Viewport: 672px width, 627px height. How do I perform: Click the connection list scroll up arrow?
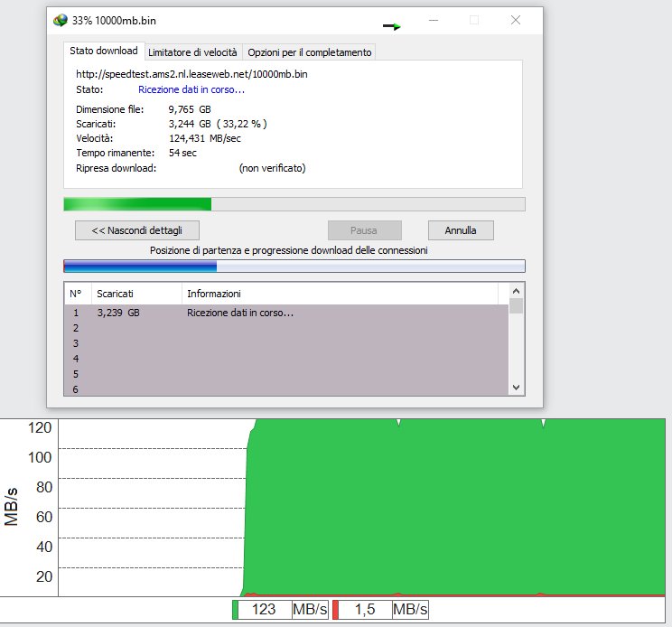516,292
